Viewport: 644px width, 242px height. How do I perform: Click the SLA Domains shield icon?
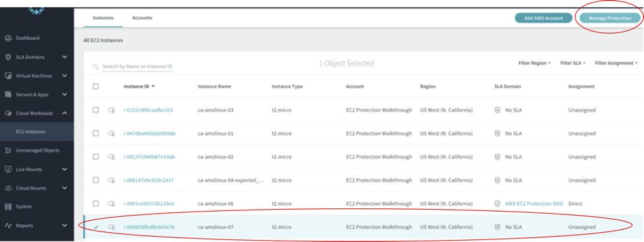click(x=8, y=57)
